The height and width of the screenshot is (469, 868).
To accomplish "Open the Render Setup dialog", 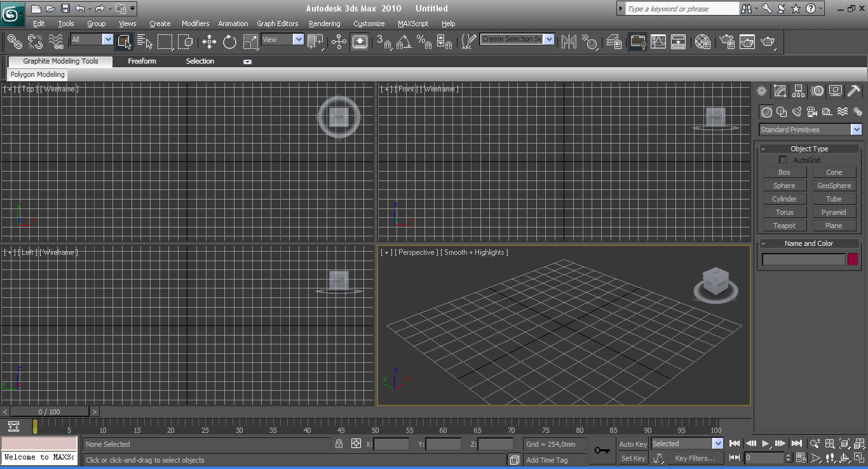I will (727, 42).
